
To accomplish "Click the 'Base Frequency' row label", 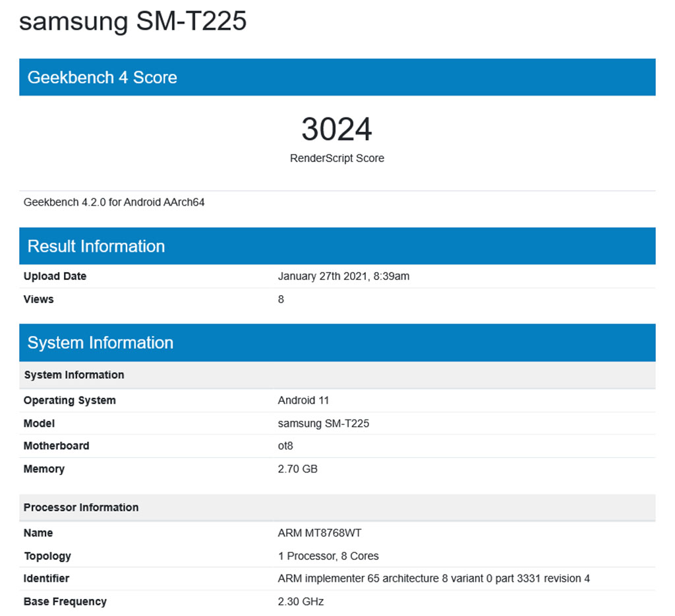I will (65, 602).
